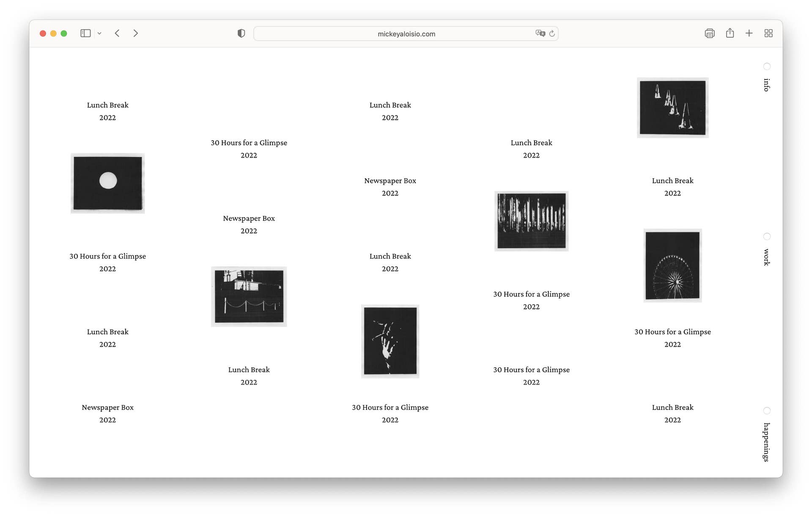Select the radio circle above info
This screenshot has width=812, height=516.
tap(767, 66)
